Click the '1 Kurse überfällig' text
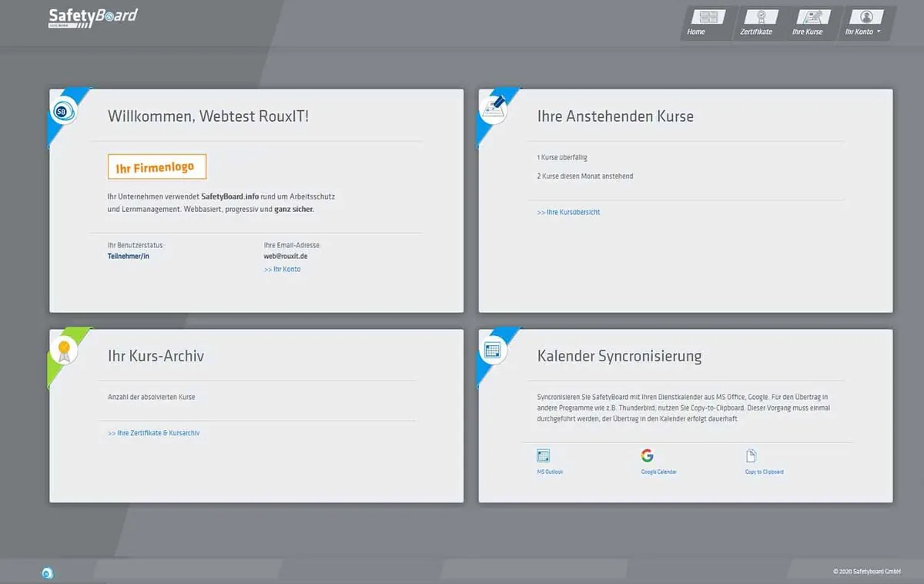Screen dimensions: 924x584 [562, 157]
